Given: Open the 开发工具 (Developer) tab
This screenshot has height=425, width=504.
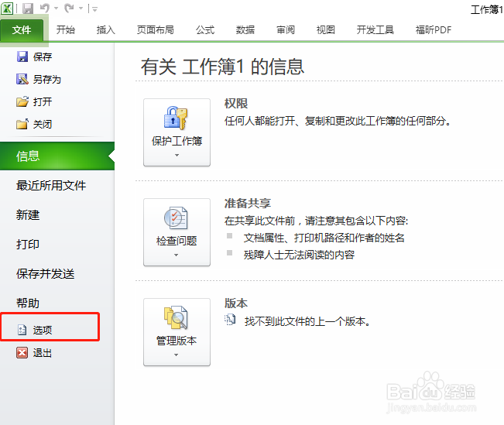Looking at the screenshot, I should pos(375,30).
